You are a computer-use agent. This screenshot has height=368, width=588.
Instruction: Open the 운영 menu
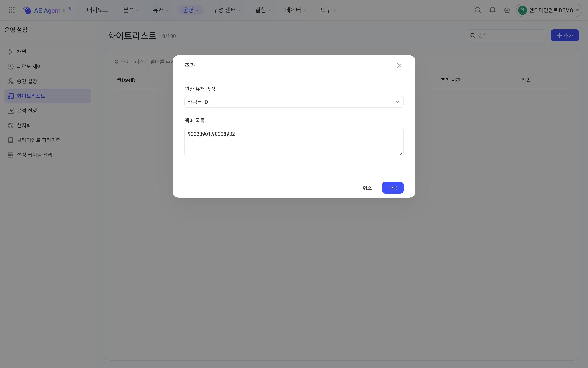[191, 10]
